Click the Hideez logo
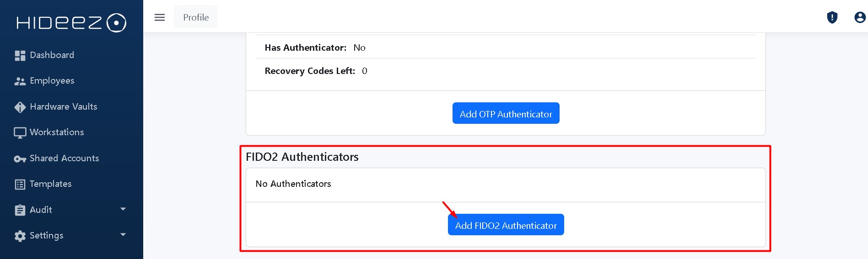This screenshot has width=868, height=259. [x=71, y=23]
